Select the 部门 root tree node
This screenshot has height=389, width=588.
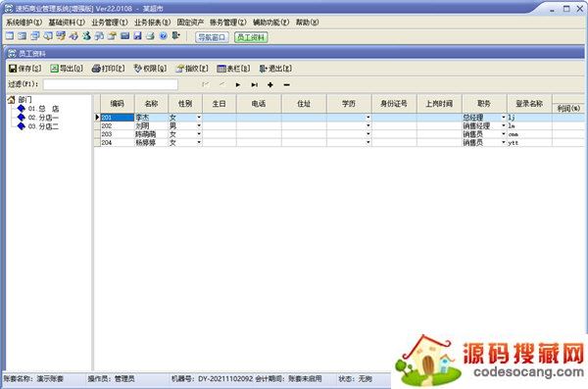pyautogui.click(x=24, y=99)
